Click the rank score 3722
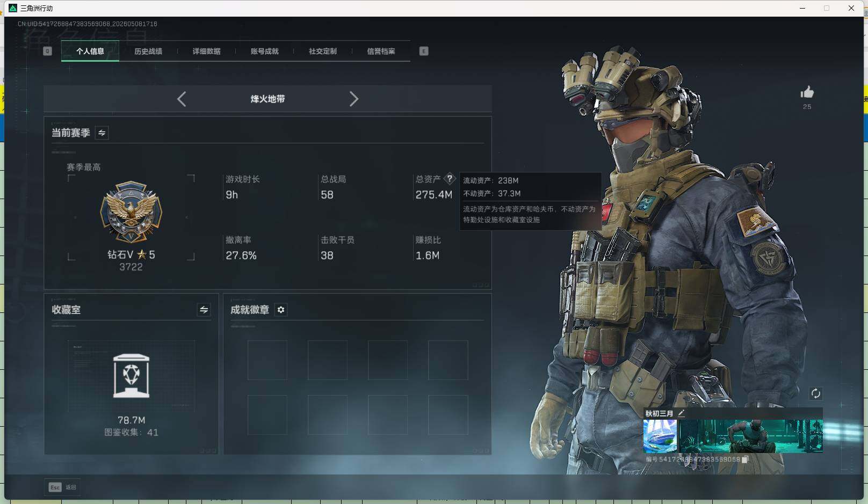The height and width of the screenshot is (504, 868). click(131, 267)
